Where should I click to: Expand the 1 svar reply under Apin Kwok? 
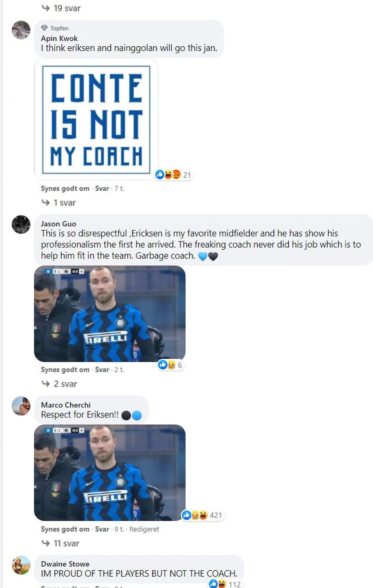[59, 203]
